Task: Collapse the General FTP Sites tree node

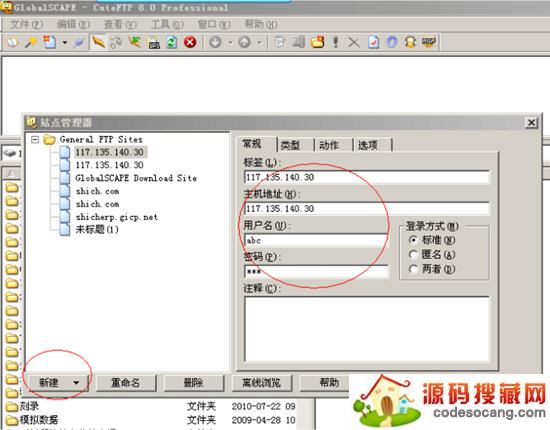Action: coord(35,140)
